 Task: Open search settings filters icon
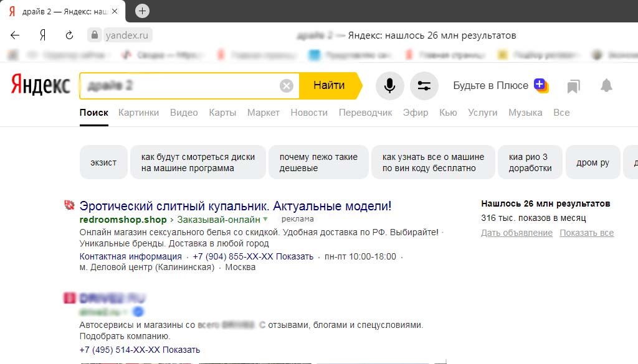(x=424, y=86)
